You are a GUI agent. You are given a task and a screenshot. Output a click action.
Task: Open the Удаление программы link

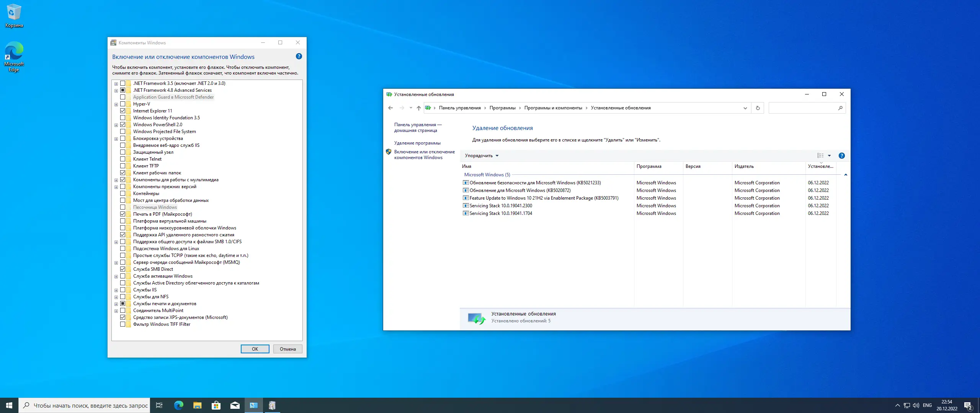point(417,143)
